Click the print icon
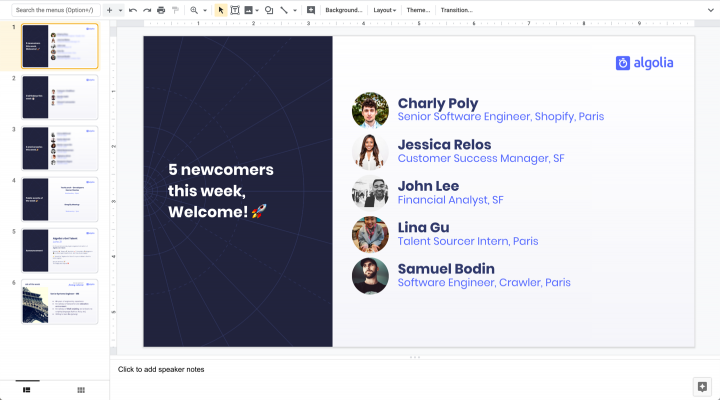Viewport: 720px width, 400px height. [x=161, y=10]
